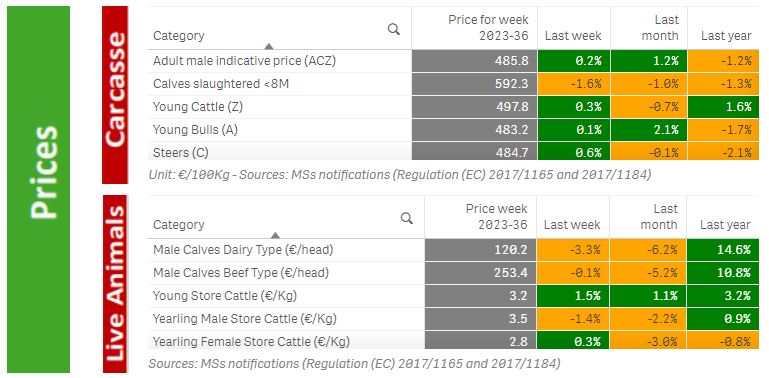Click the red Carcasse label
This screenshot has width=769, height=378.
[x=115, y=95]
